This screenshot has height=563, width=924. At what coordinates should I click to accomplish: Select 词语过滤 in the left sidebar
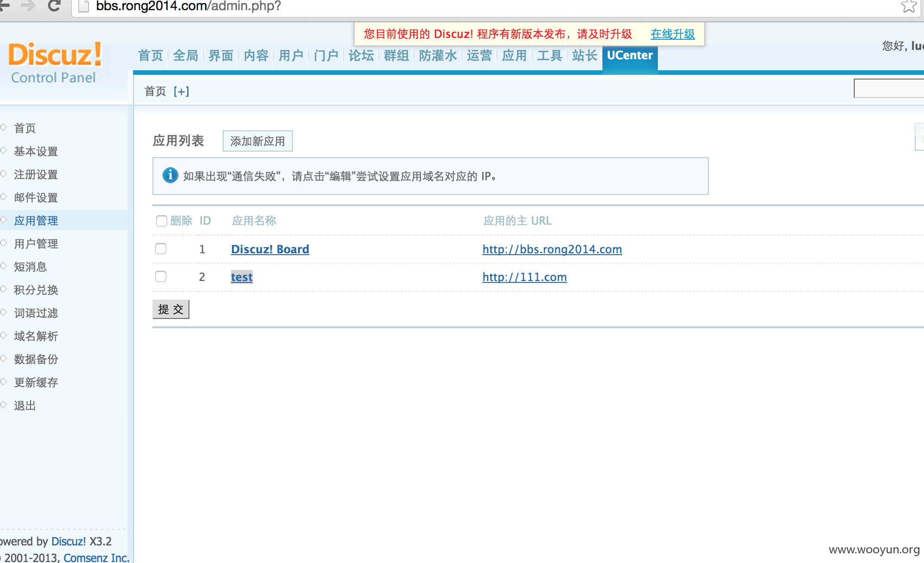point(36,313)
